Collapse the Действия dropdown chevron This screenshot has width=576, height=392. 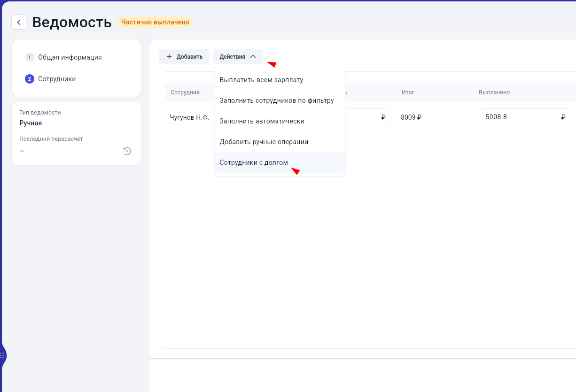point(253,56)
